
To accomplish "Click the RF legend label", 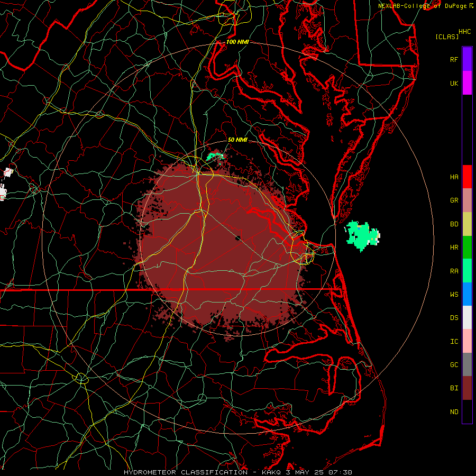I will [454, 59].
